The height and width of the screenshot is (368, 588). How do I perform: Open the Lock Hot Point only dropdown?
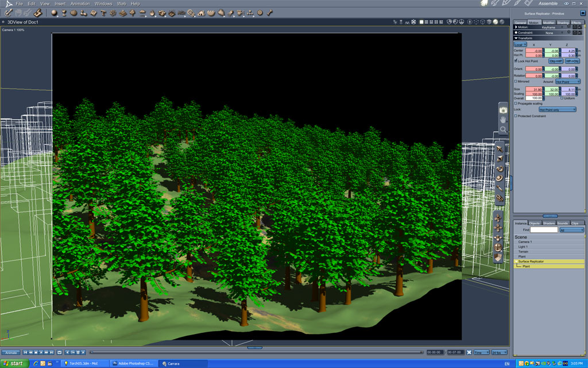tap(557, 109)
